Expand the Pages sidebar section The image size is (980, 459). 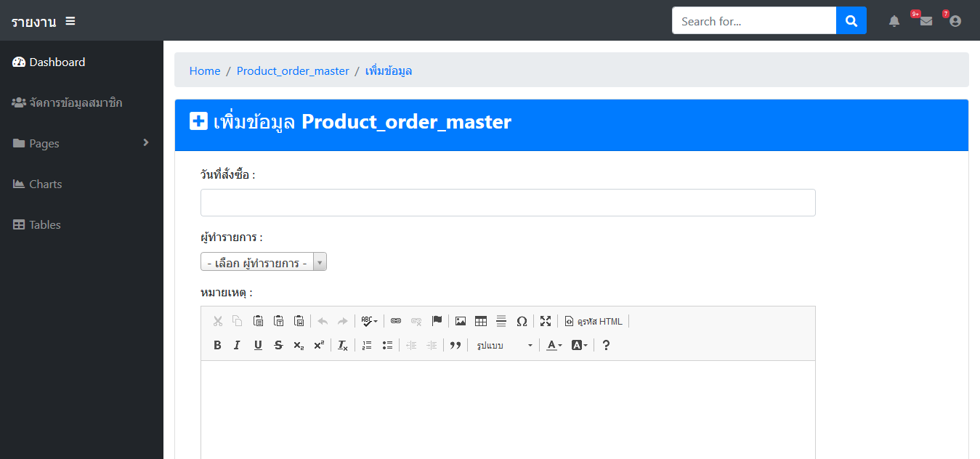pos(81,143)
